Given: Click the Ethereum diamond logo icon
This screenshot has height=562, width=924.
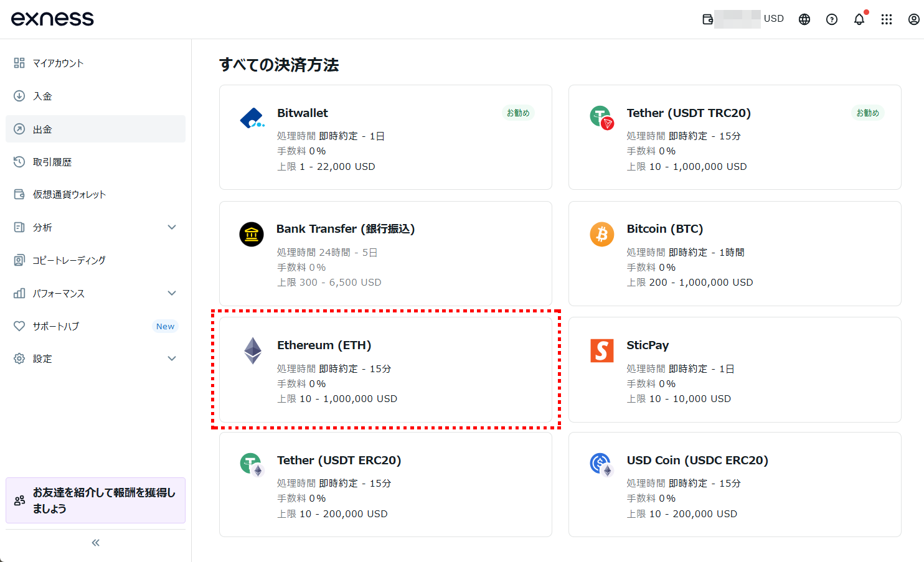Looking at the screenshot, I should coord(253,350).
